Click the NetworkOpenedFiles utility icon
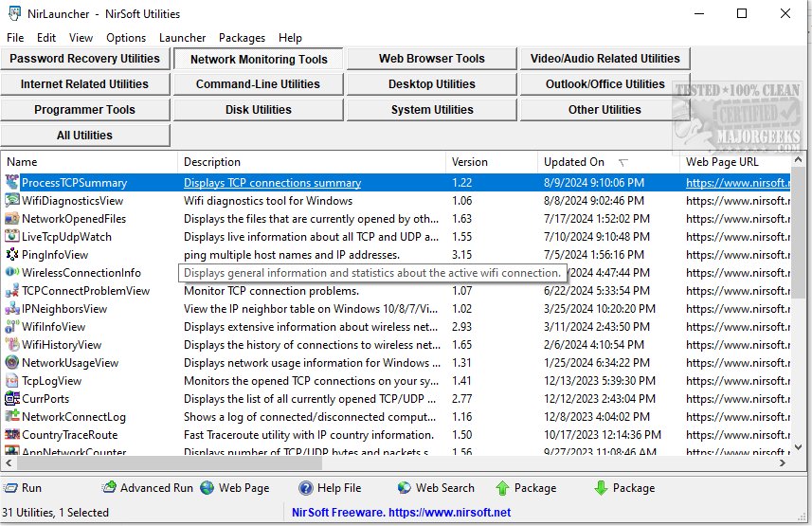 (x=12, y=219)
